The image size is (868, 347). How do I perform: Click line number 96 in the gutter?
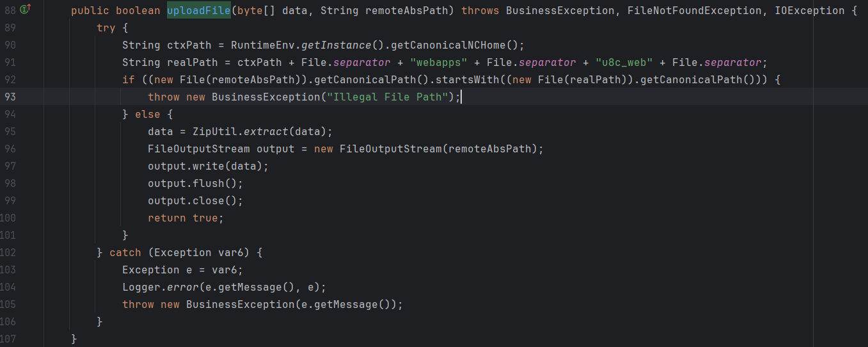tap(10, 149)
